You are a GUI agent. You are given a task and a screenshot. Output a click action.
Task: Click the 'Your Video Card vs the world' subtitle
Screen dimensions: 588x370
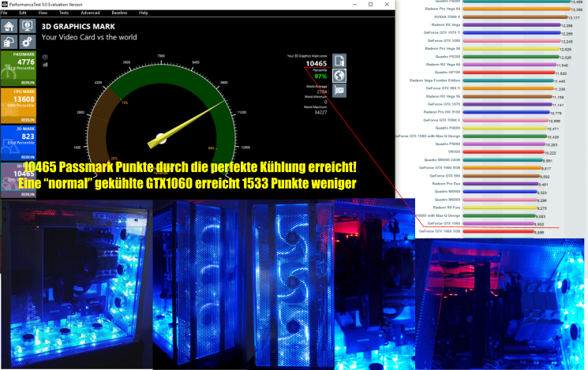click(x=89, y=37)
